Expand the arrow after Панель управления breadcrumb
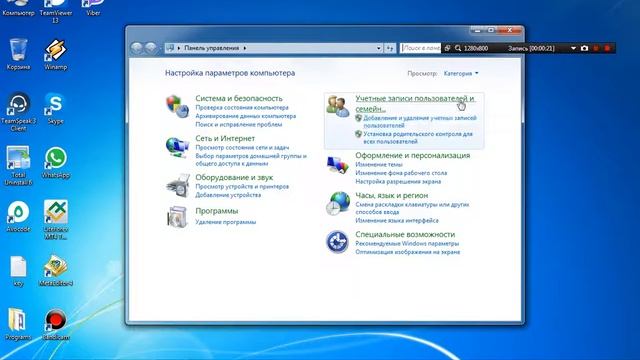640x360 pixels. pyautogui.click(x=245, y=48)
